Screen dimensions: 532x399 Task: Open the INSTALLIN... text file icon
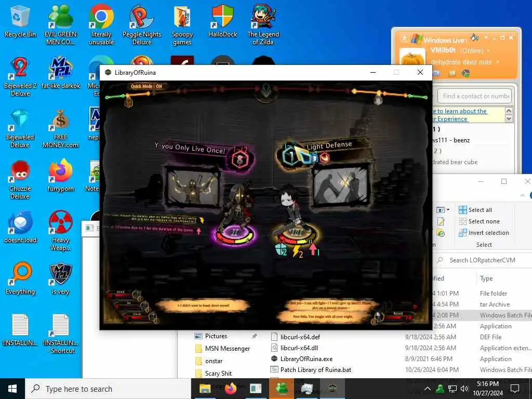(20, 330)
